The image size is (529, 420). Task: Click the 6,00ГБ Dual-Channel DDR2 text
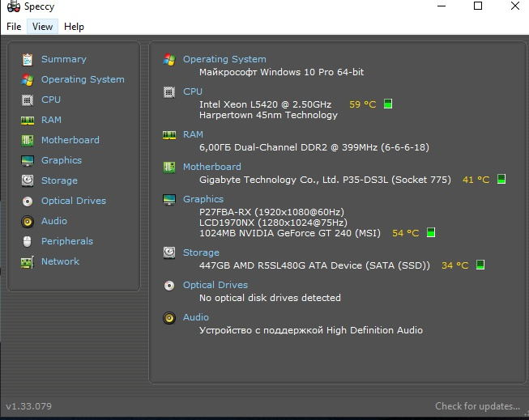[x=314, y=147]
